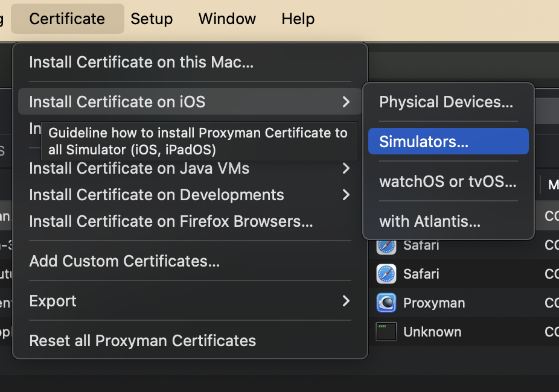Click the Safari compass icon in second Safari row
The image size is (559, 392).
pyautogui.click(x=386, y=274)
